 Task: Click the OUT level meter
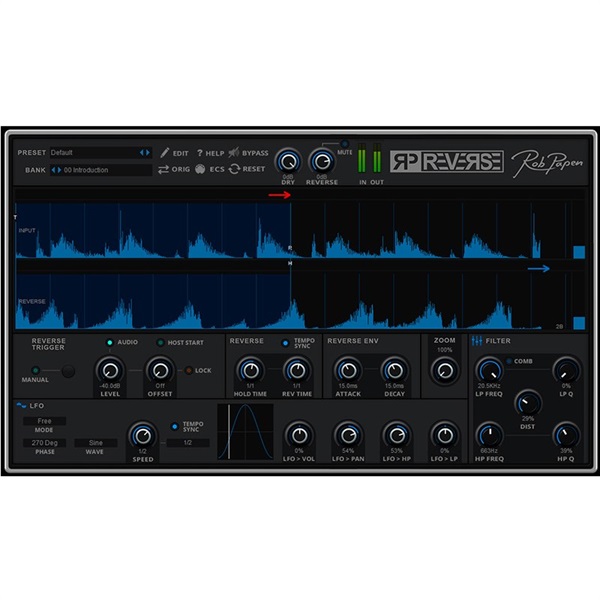(377, 158)
